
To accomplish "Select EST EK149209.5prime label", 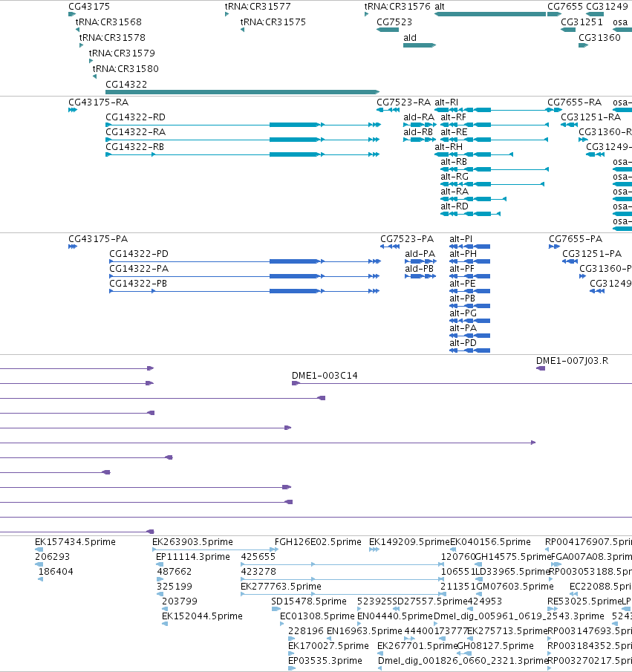I will 409,542.
